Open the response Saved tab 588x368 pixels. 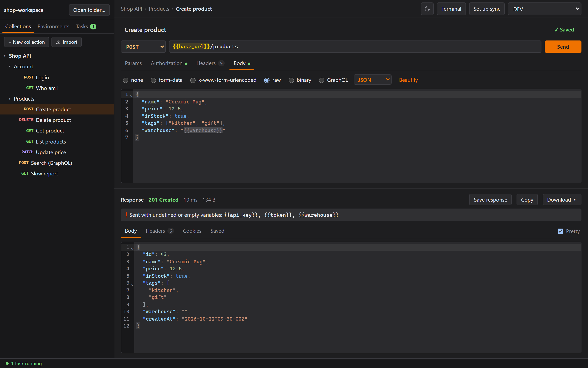[x=217, y=231]
